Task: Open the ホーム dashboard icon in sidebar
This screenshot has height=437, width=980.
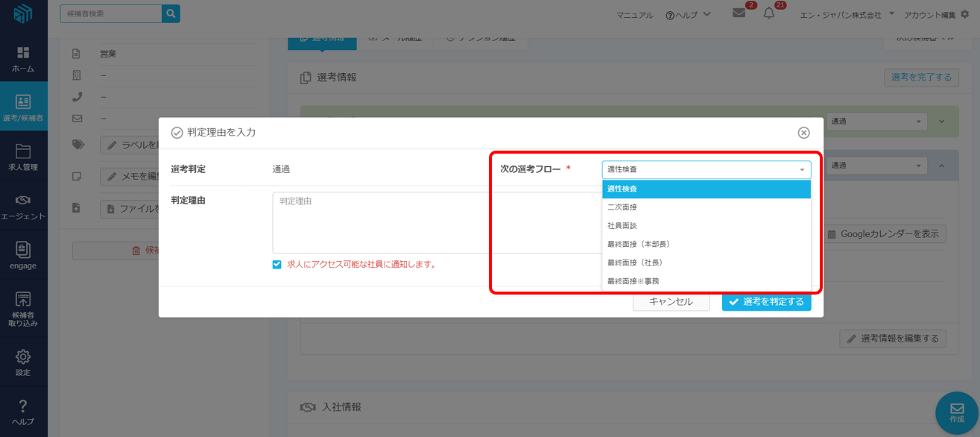Action: click(x=23, y=53)
